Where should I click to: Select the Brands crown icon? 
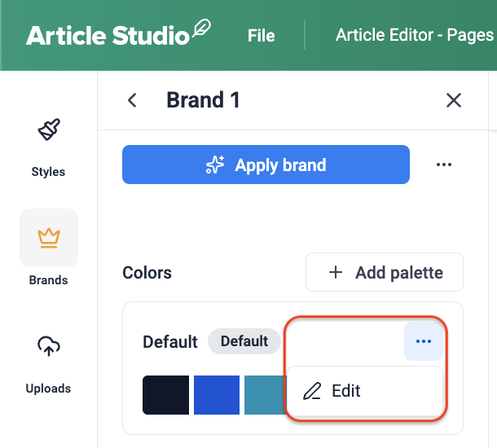click(x=49, y=238)
